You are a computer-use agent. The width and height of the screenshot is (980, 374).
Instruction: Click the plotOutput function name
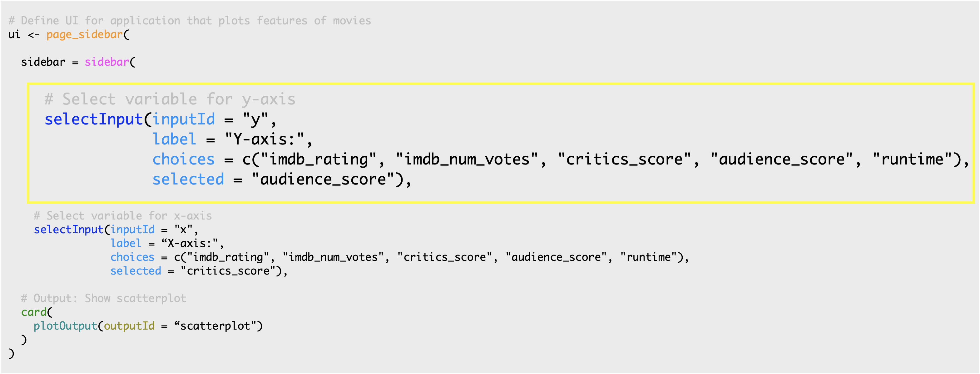click(x=66, y=326)
